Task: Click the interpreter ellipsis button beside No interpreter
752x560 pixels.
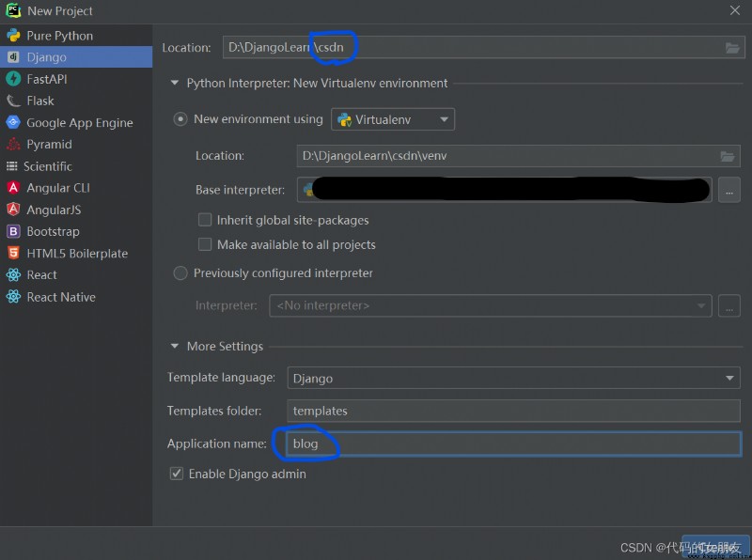Action: (x=729, y=306)
